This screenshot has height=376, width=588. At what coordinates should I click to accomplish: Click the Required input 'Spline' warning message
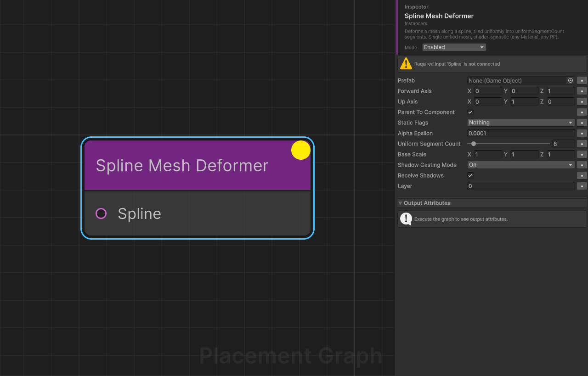click(457, 64)
